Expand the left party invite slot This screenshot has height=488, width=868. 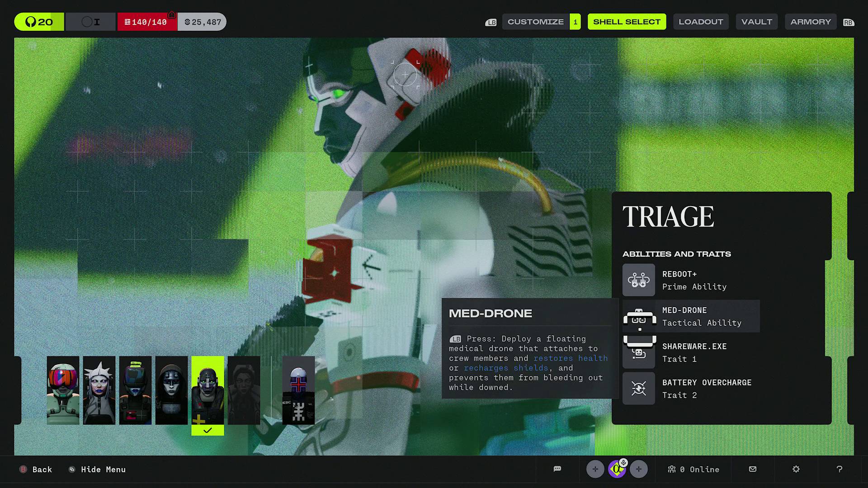pyautogui.click(x=595, y=469)
